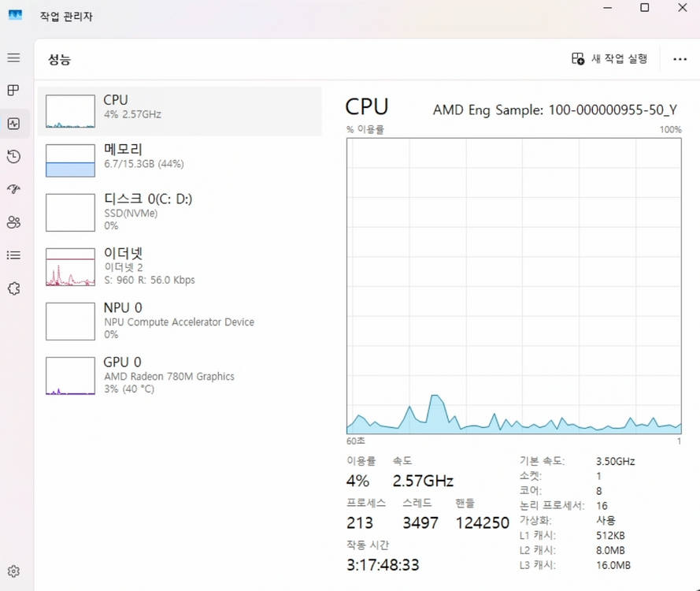Open the Services page

click(13, 288)
